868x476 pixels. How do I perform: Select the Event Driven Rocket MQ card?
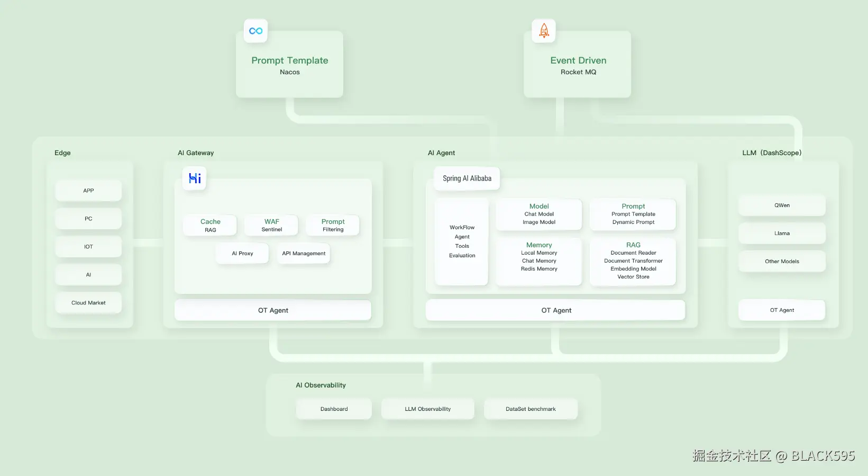(x=578, y=64)
